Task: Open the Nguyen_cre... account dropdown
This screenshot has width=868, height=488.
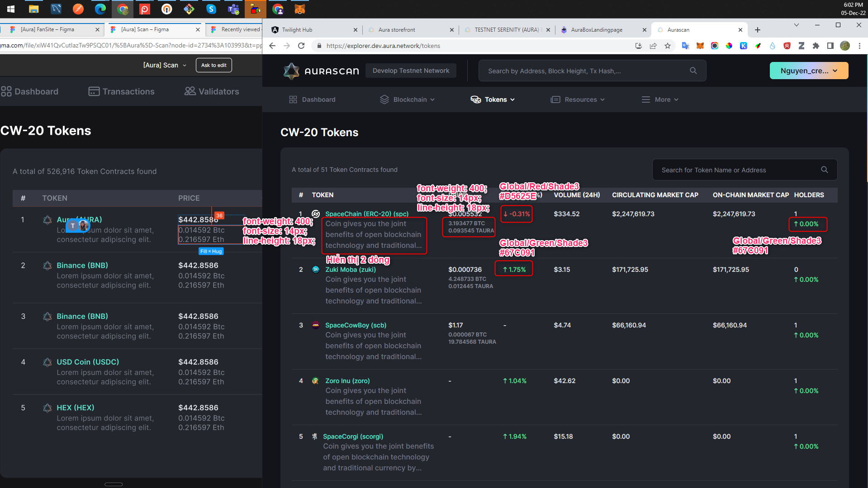Action: click(x=809, y=71)
